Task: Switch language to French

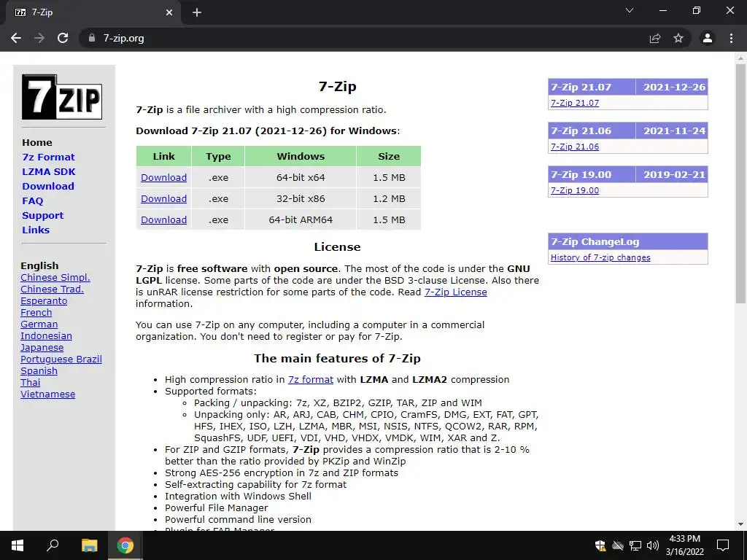Action: (36, 312)
